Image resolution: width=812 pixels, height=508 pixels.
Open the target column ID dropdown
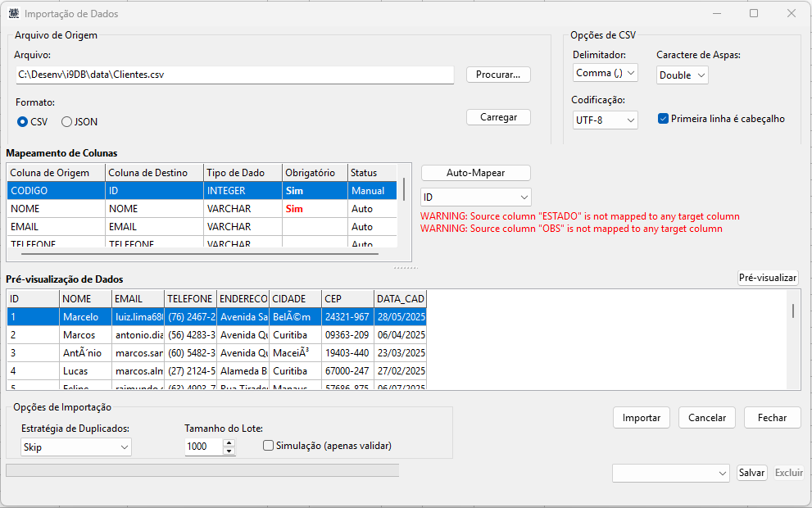tap(475, 197)
